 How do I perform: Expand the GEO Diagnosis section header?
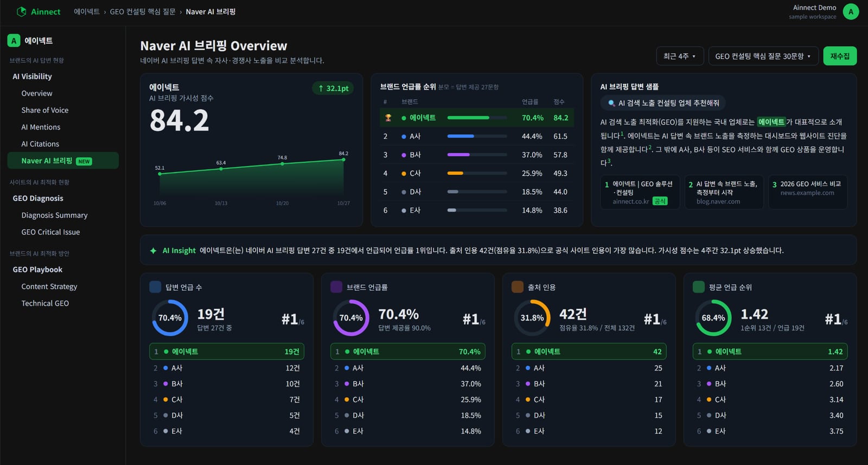(38, 199)
